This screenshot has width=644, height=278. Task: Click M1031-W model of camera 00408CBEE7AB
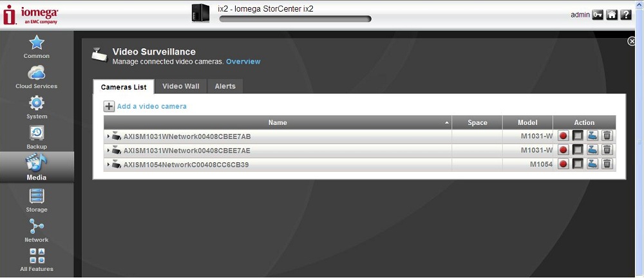coord(537,136)
